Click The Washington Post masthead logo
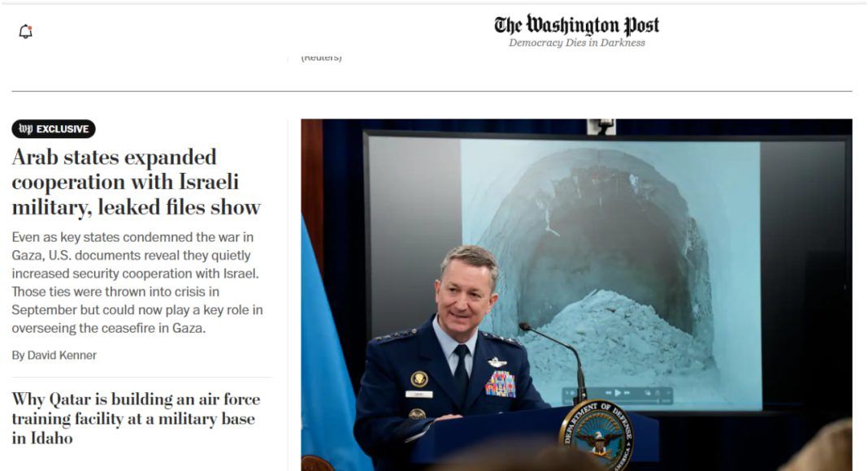 576,25
